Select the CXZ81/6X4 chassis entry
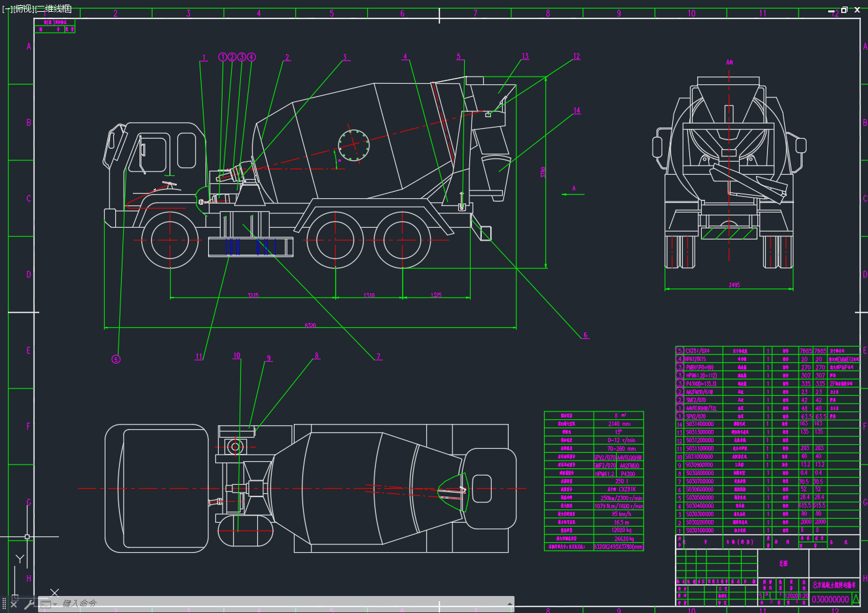Image resolution: width=868 pixels, height=613 pixels. [x=698, y=351]
